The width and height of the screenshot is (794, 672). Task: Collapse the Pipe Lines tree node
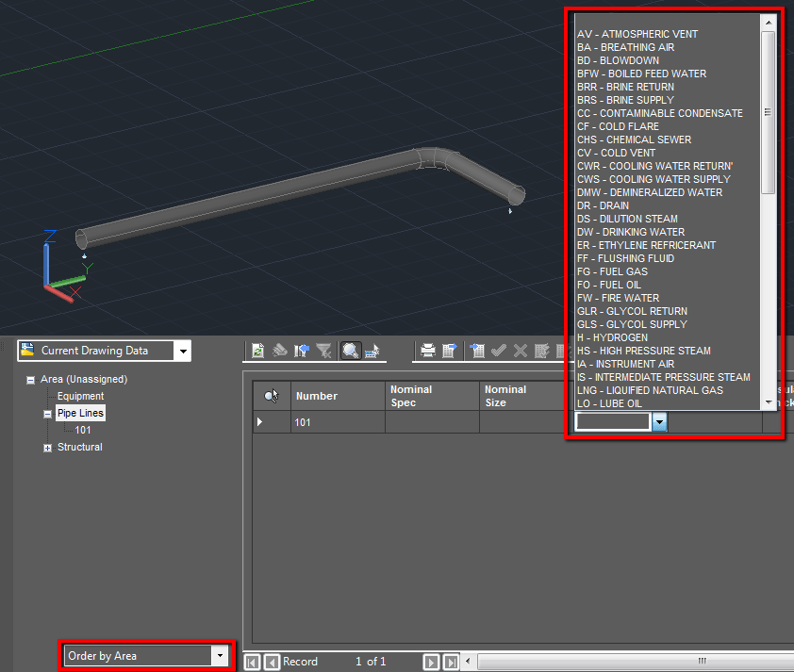click(47, 414)
